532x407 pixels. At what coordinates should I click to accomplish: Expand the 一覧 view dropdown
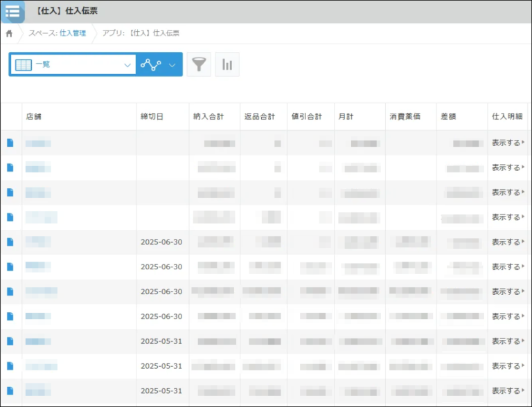(x=127, y=64)
